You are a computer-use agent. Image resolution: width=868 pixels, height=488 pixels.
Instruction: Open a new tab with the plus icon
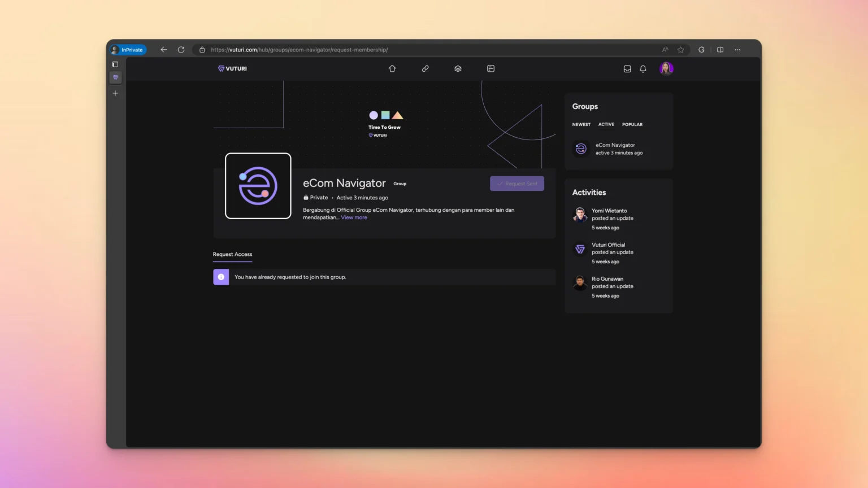[115, 93]
